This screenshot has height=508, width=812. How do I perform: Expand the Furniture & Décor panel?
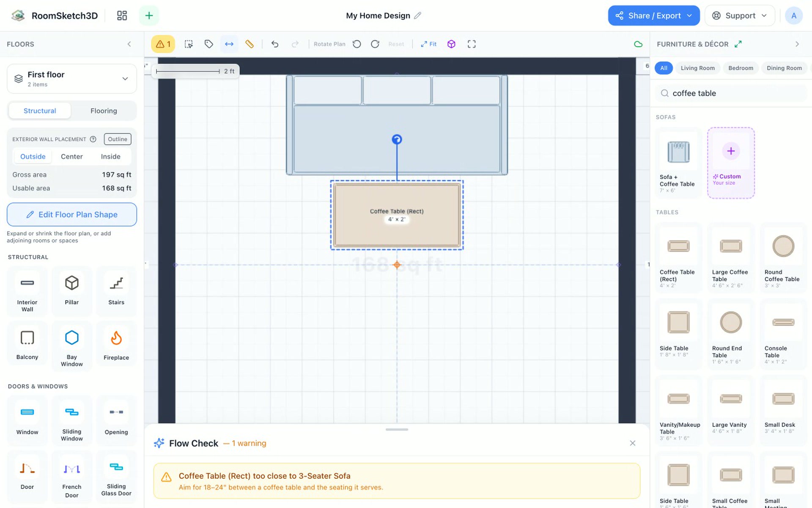tap(738, 44)
